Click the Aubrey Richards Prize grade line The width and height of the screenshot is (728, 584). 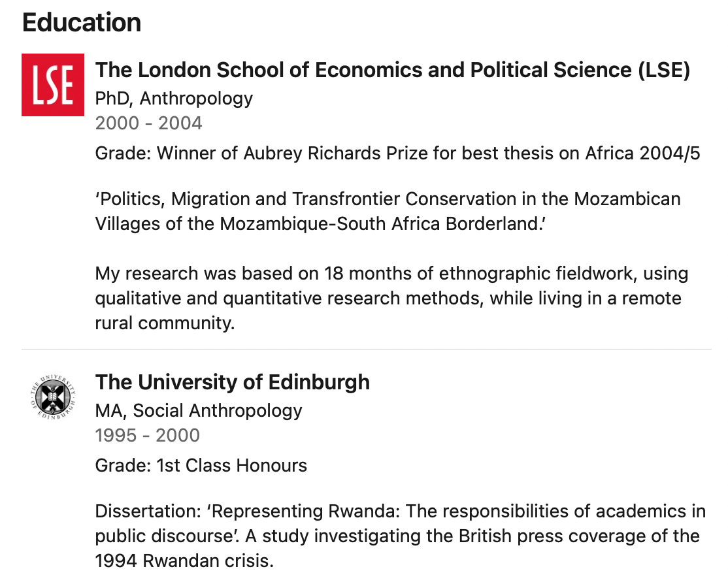(397, 154)
